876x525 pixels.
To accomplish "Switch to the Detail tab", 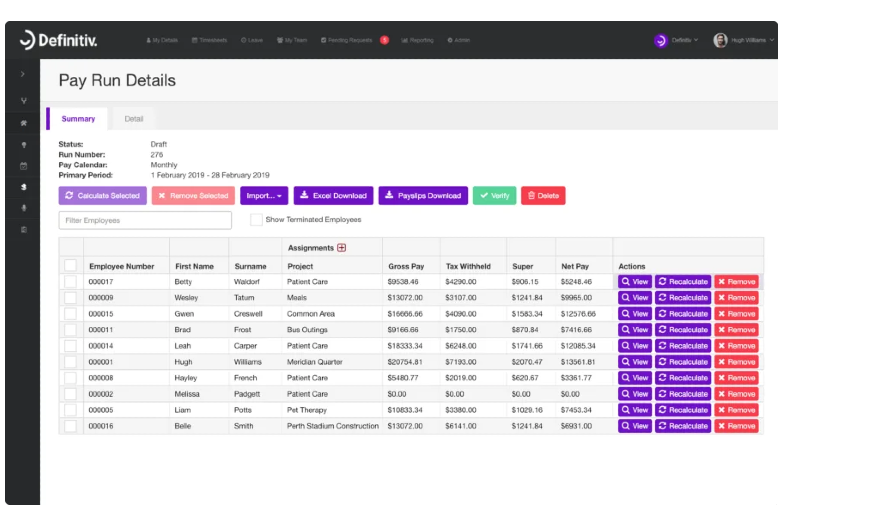I will click(134, 118).
